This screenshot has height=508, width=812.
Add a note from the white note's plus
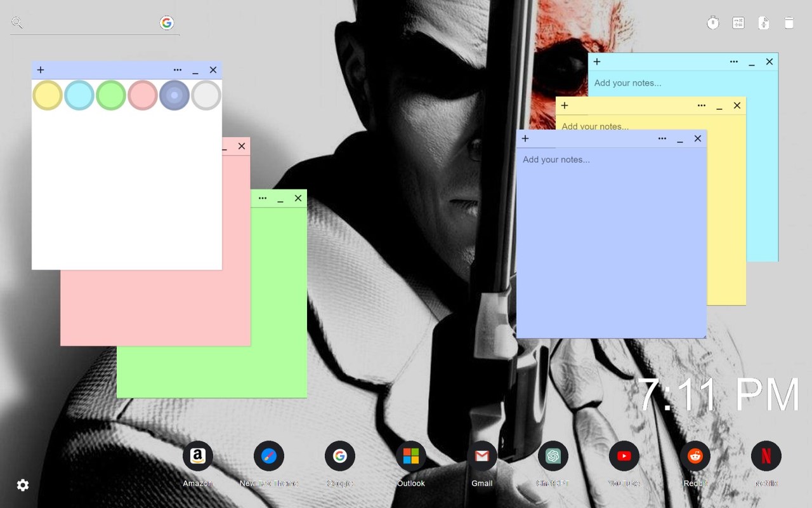(41, 70)
